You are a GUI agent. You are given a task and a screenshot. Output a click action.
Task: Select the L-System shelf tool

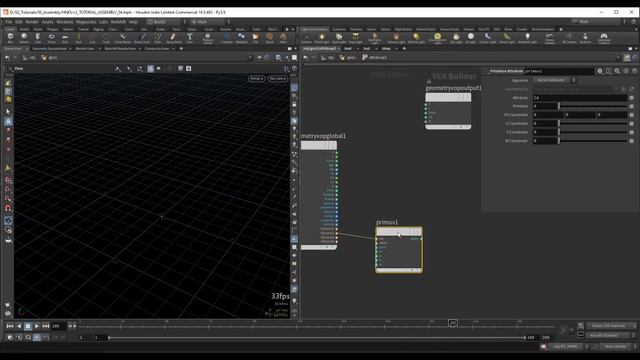[227, 38]
